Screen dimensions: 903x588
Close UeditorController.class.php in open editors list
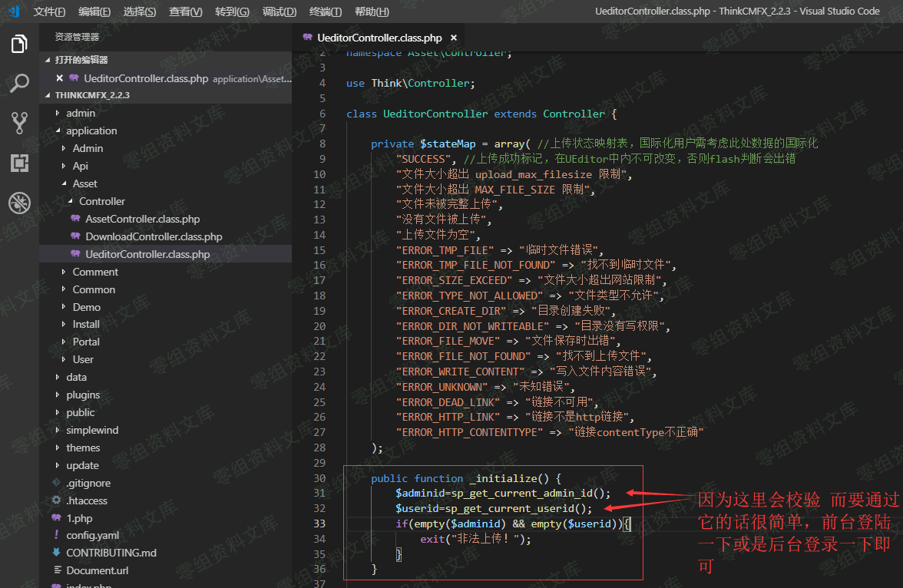click(x=59, y=78)
